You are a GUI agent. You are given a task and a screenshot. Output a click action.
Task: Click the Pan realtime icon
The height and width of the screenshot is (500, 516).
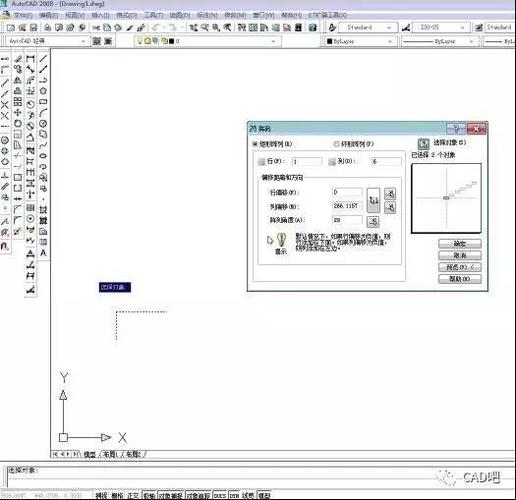point(193,28)
